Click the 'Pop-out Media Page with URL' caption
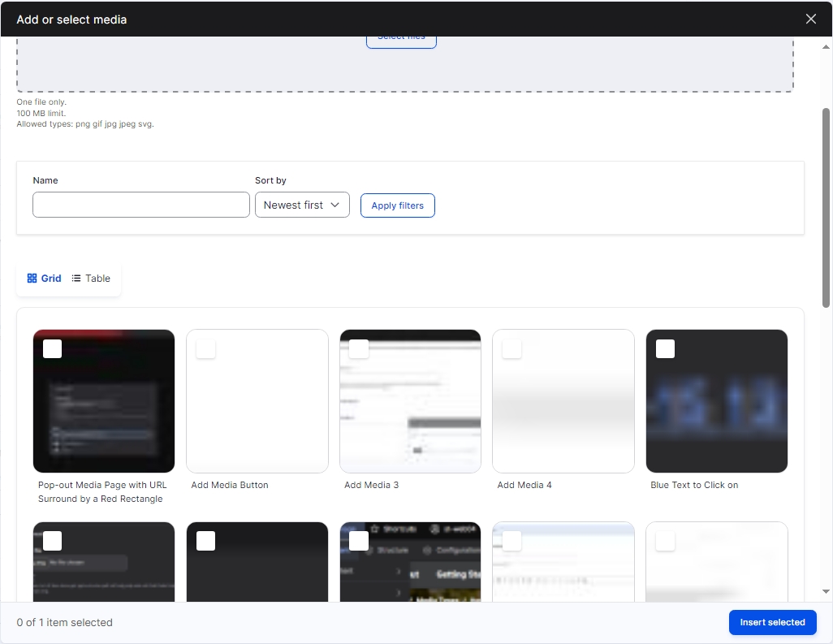The image size is (833, 644). pos(102,492)
